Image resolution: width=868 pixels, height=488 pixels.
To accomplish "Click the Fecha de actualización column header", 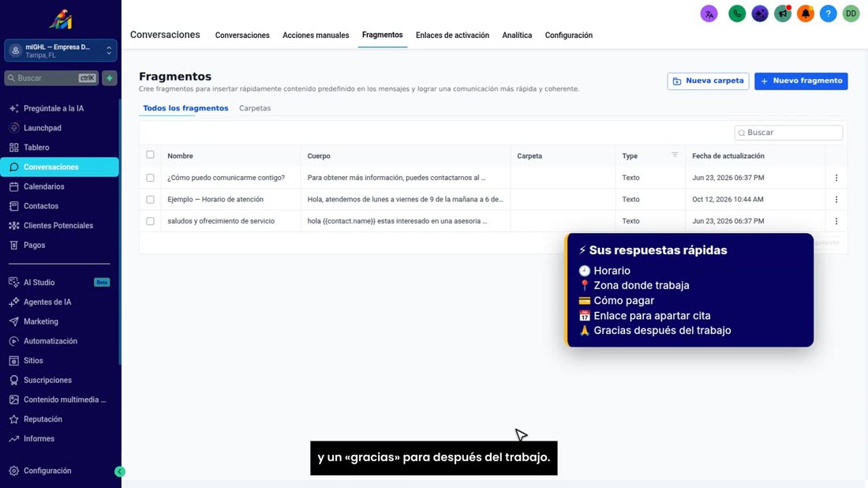I will (x=728, y=156).
